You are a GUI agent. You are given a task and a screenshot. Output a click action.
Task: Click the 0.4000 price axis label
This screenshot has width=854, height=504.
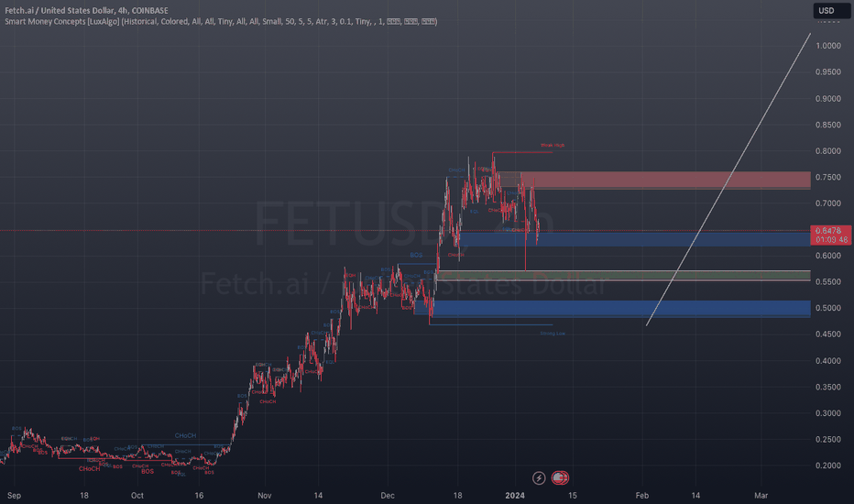(827, 361)
